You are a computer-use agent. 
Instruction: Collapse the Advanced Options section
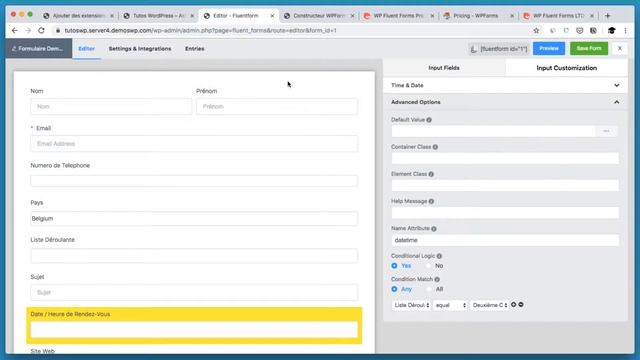[505, 102]
